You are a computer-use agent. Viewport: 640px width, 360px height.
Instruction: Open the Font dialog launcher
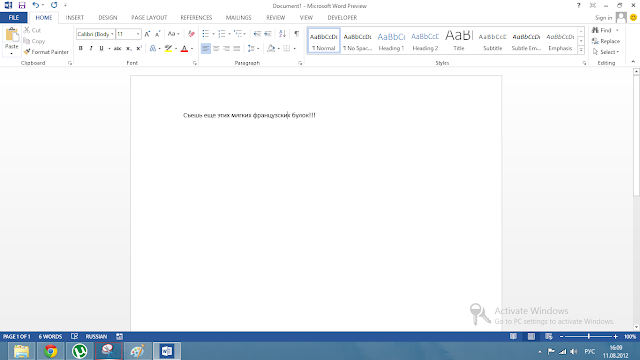tap(195, 63)
